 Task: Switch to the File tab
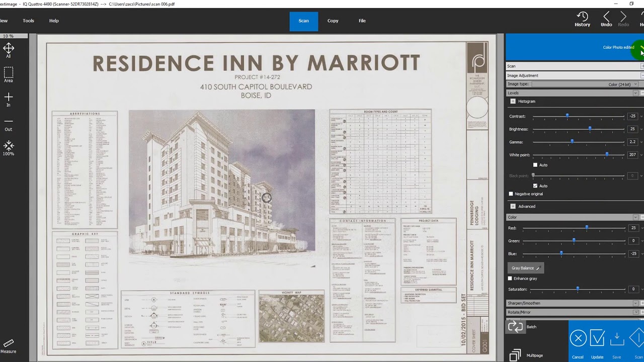(x=362, y=21)
